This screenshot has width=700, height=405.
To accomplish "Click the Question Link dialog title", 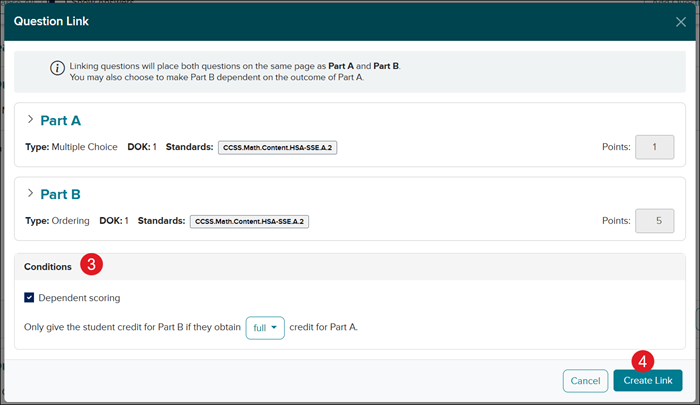I will tap(52, 21).
